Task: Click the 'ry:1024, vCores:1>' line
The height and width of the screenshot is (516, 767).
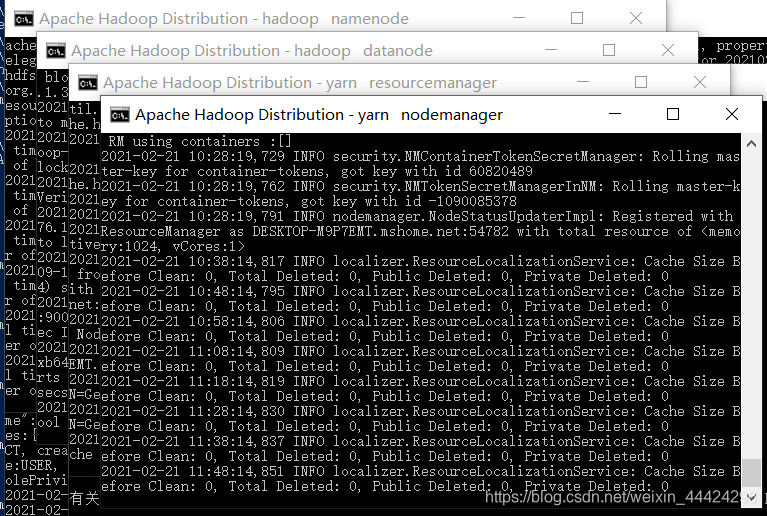Action: click(173, 247)
